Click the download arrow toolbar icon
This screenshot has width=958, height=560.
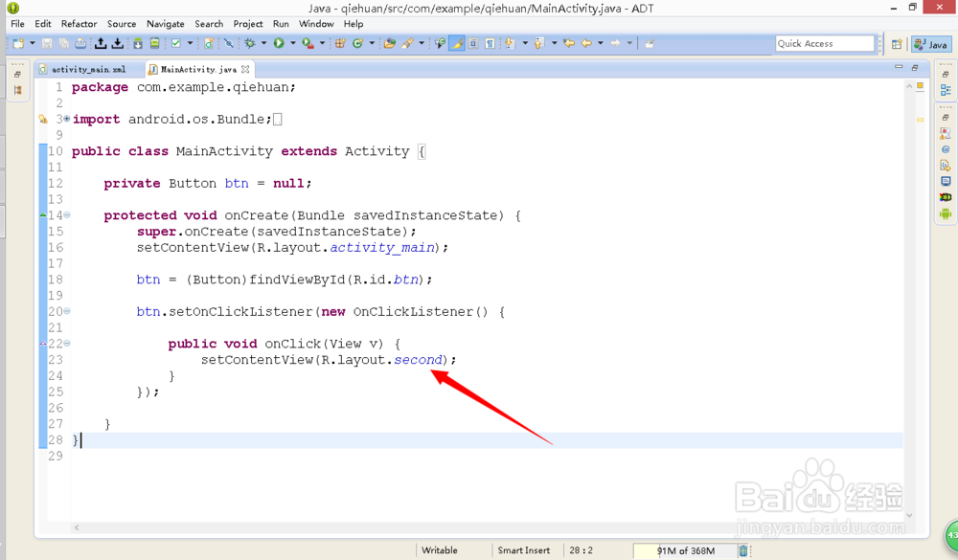[117, 43]
